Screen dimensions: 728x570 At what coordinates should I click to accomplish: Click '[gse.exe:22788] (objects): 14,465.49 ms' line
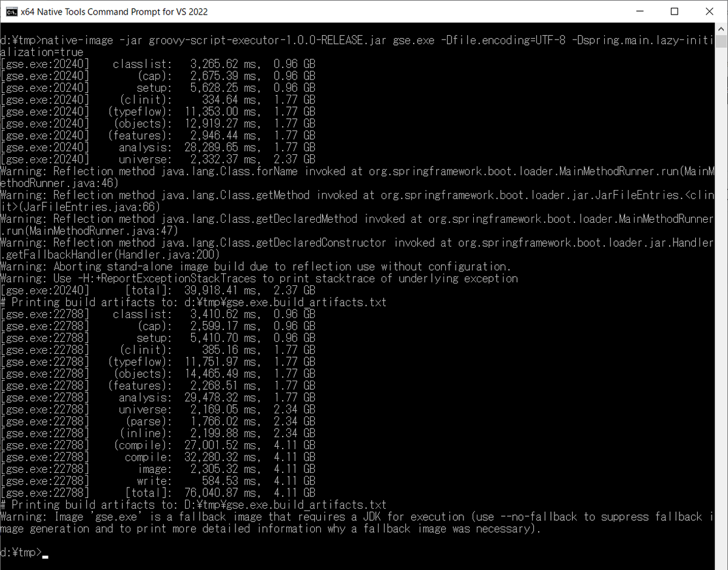158,374
